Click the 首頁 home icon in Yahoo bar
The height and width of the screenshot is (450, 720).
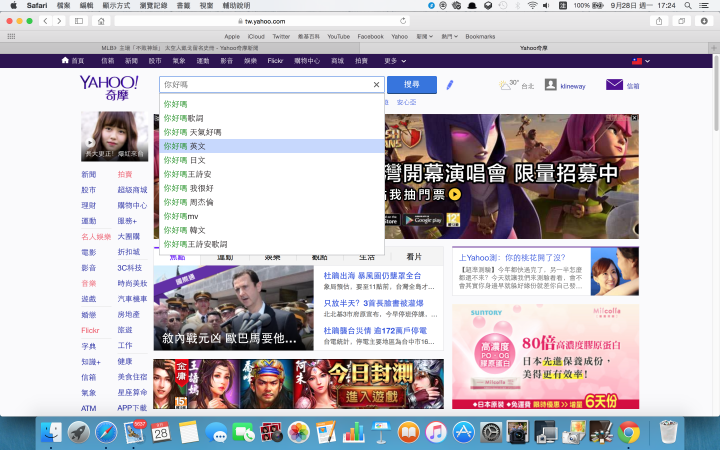click(65, 61)
